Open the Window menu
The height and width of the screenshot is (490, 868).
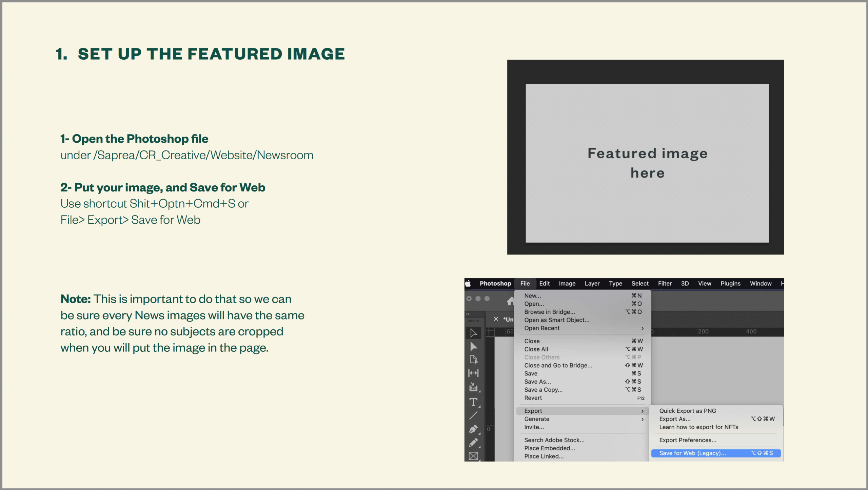pyautogui.click(x=761, y=283)
